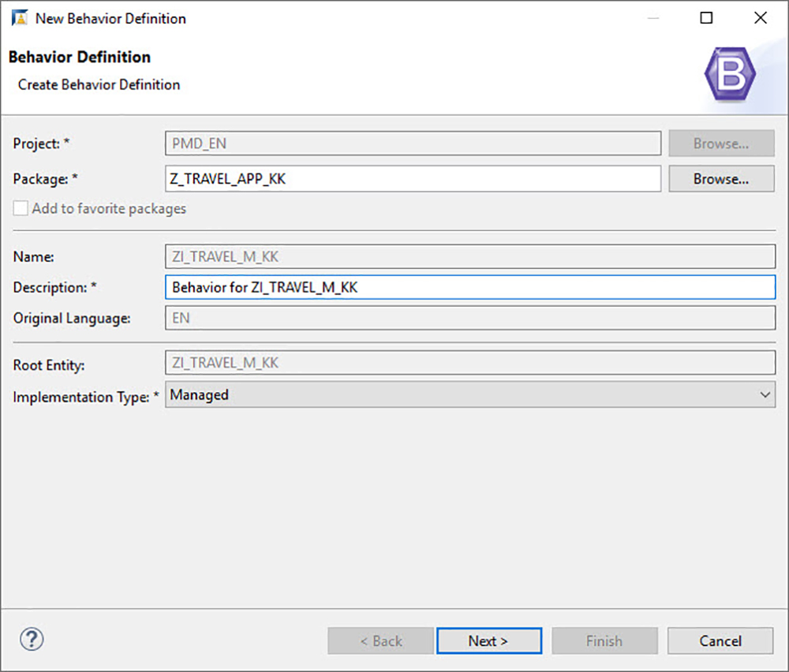789x672 pixels.
Task: Click the Finish button
Action: coord(604,640)
